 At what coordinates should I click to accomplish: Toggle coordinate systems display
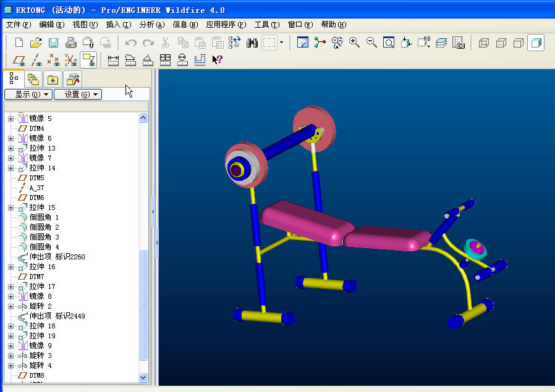click(x=71, y=60)
